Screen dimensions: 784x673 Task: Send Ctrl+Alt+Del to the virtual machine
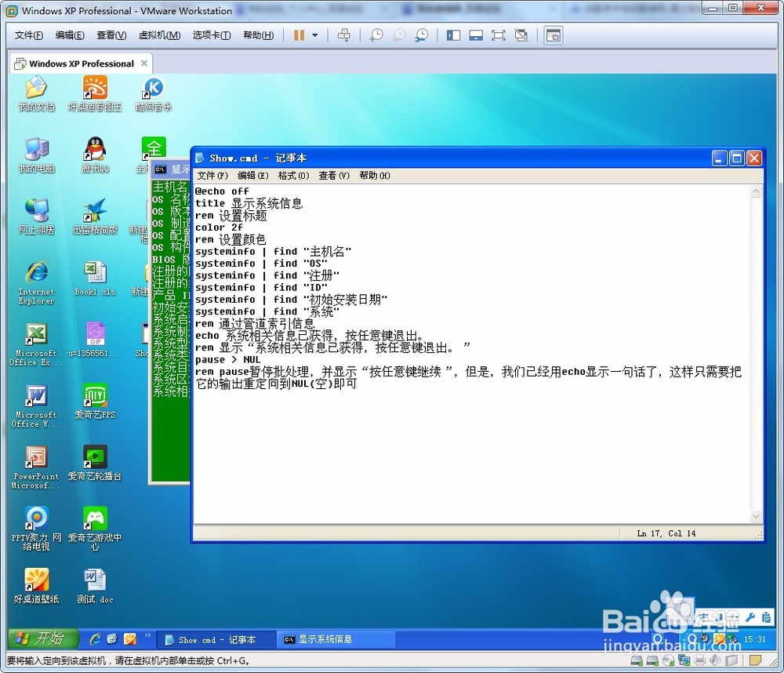point(343,35)
